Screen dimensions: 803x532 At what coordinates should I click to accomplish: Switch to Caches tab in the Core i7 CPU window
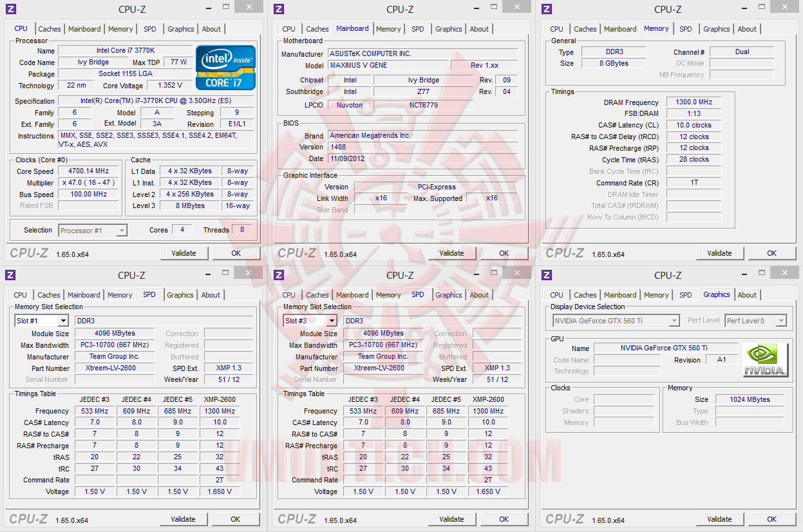click(x=50, y=29)
